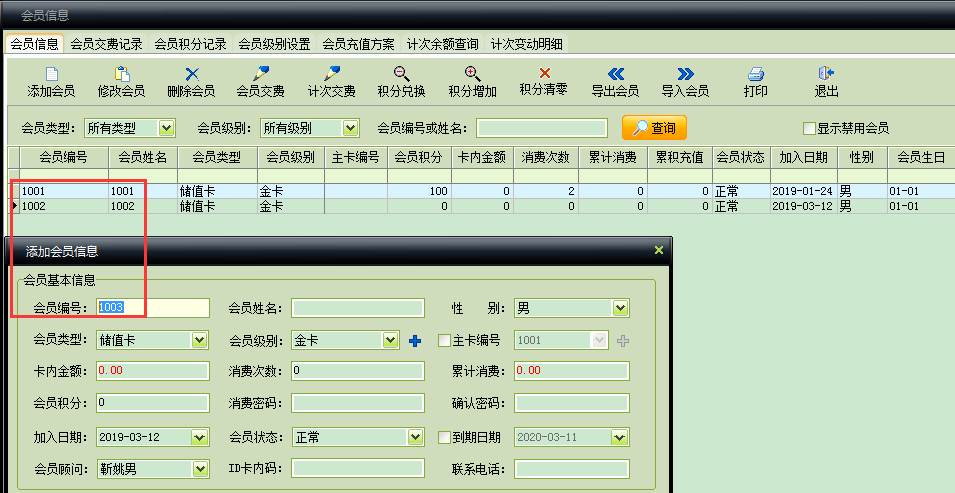
Task: Open the 会员状态 正常 dropdown
Action: (415, 437)
